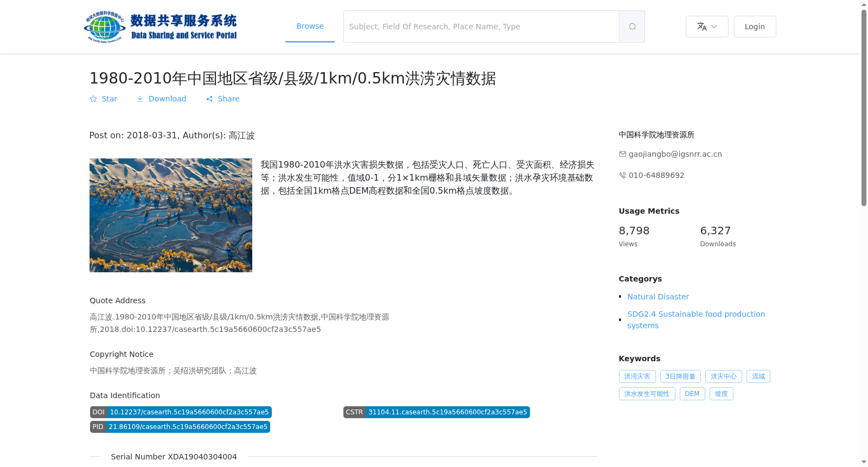This screenshot has height=467, width=868.
Task: Click the 洪水发生可能性 keyword tag
Action: point(647,394)
